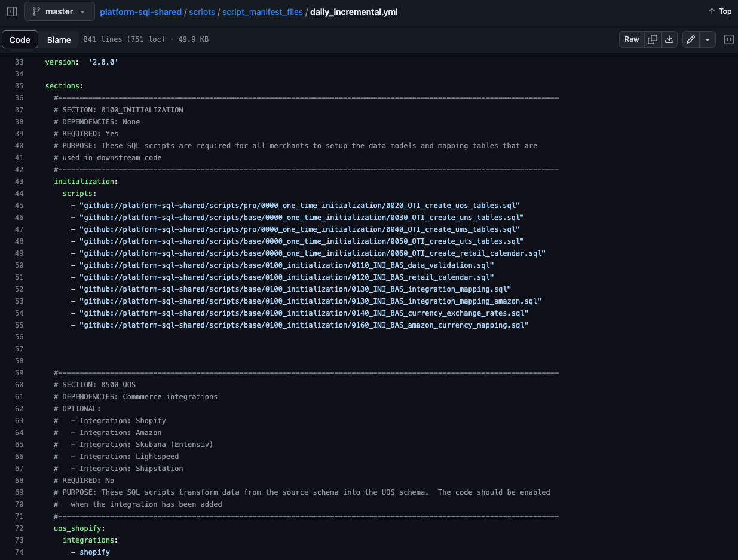Navigate to script_manifest_files folder
Viewport: 738px width, 560px height.
click(262, 12)
